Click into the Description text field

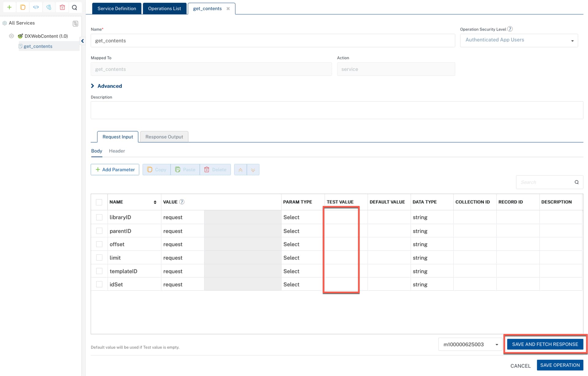(x=337, y=110)
